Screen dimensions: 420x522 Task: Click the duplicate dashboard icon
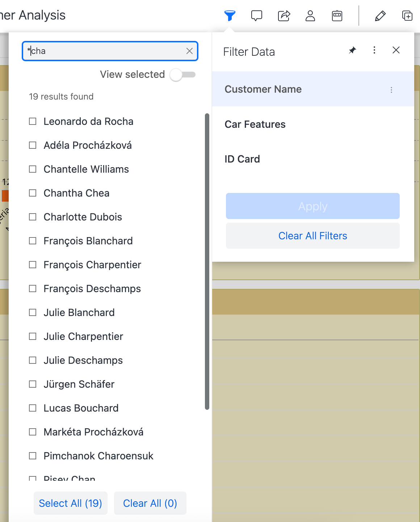[407, 16]
